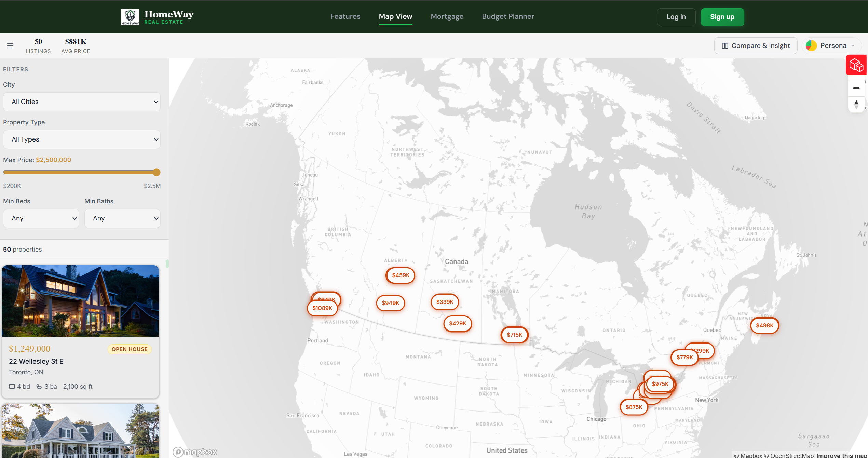Toggle the hamburger sidebar menu icon
The height and width of the screenshot is (458, 868).
pyautogui.click(x=10, y=46)
